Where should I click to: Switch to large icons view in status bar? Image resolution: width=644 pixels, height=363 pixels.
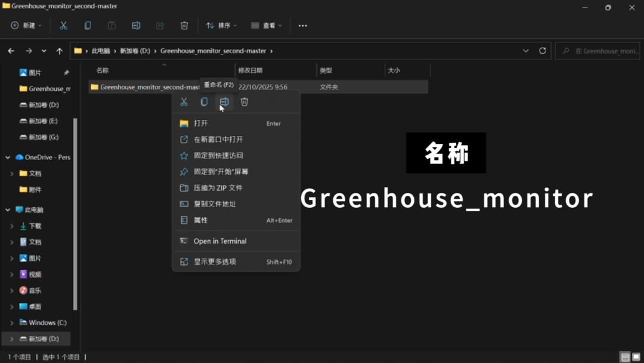click(636, 357)
